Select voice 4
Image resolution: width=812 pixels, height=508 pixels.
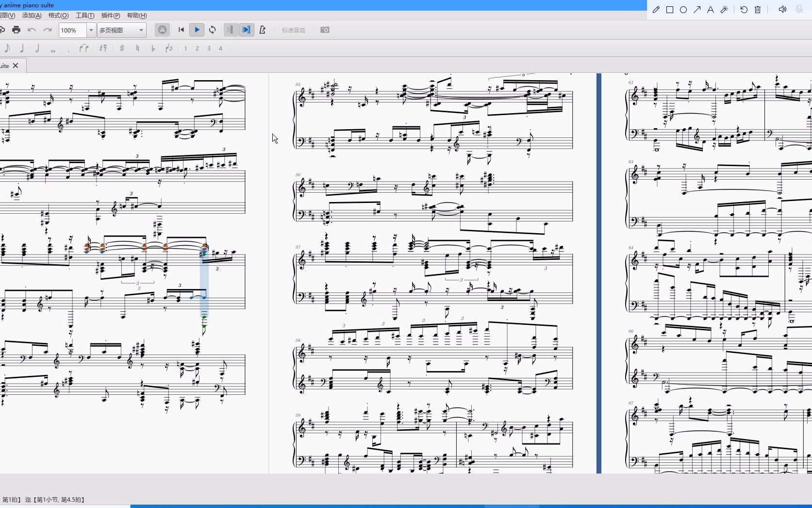220,49
